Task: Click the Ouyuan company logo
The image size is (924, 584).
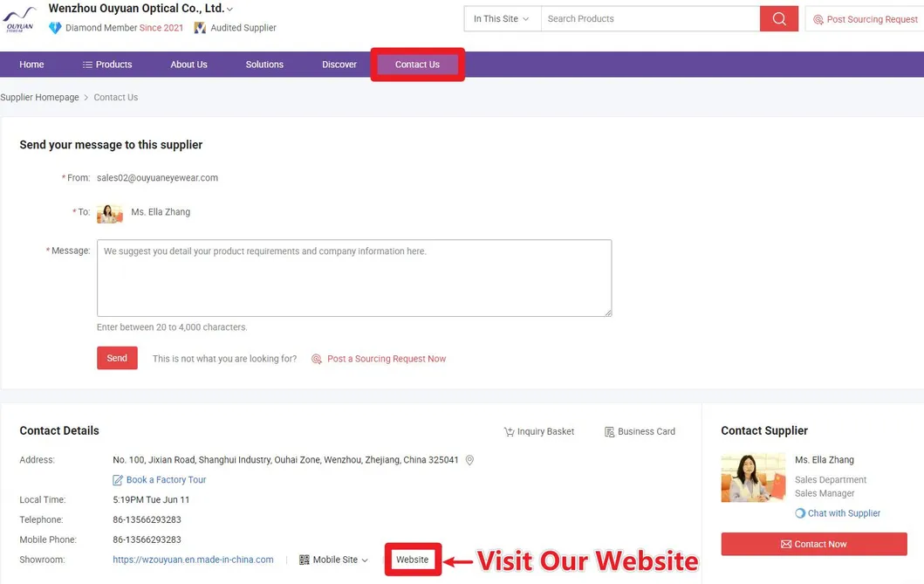Action: point(19,19)
